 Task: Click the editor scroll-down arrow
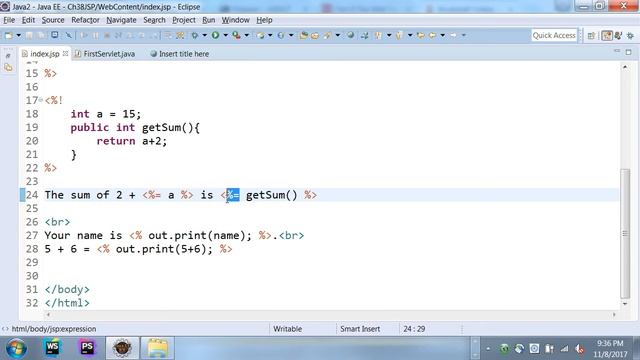click(x=625, y=304)
